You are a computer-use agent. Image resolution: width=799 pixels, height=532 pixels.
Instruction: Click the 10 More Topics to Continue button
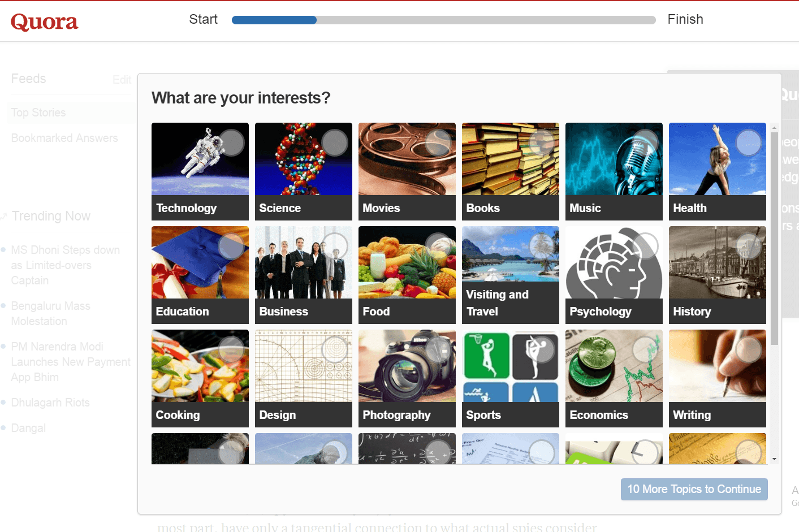pos(694,489)
